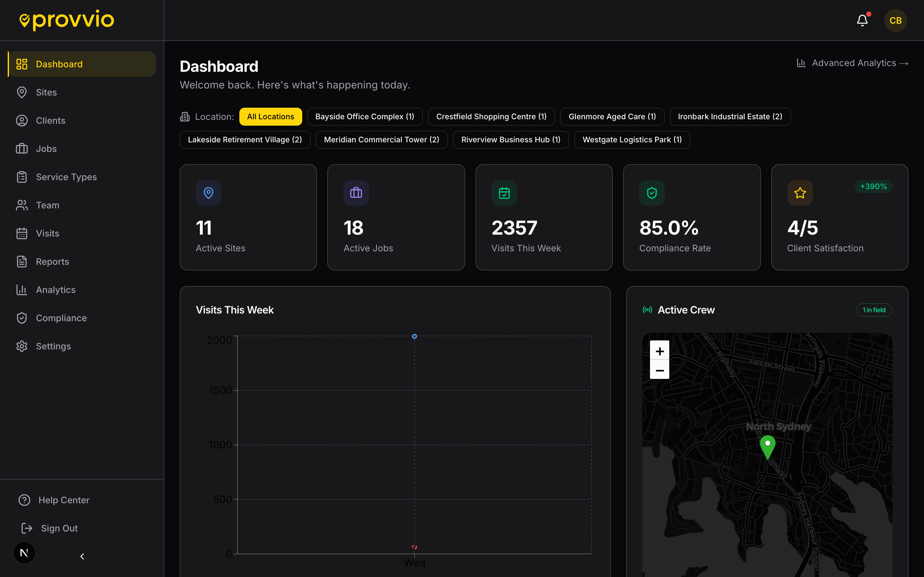Open the CB profile avatar
The height and width of the screenshot is (577, 924).
point(895,20)
